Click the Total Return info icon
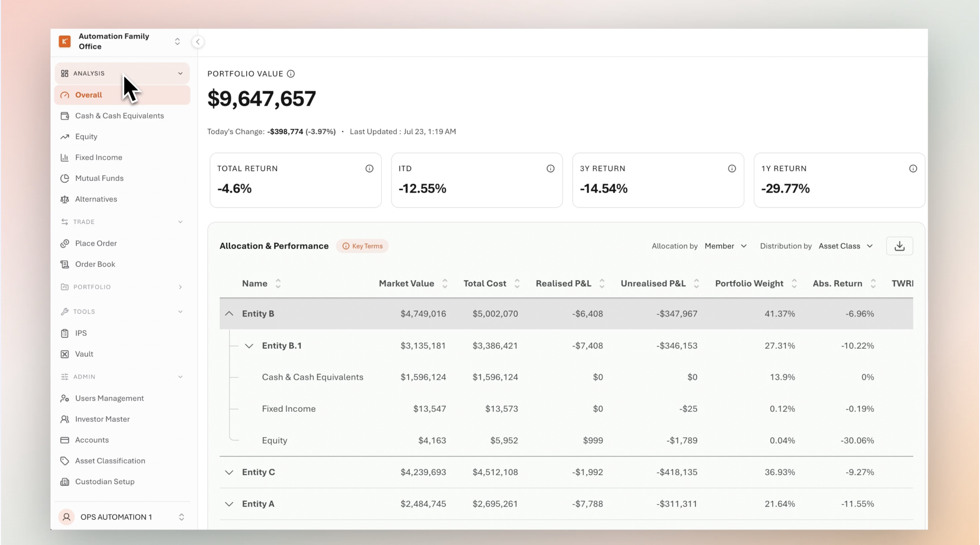Image resolution: width=980 pixels, height=545 pixels. coord(369,169)
